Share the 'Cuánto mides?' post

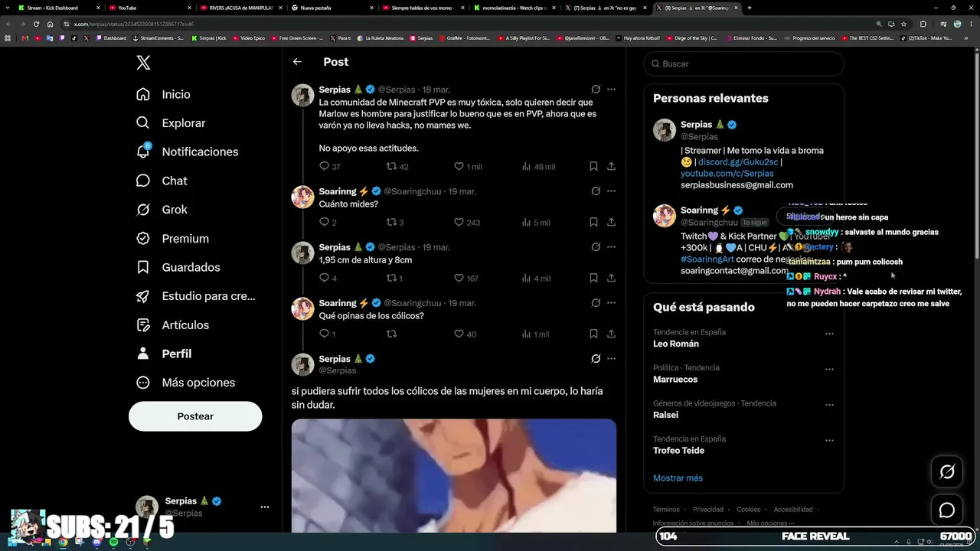(x=611, y=223)
